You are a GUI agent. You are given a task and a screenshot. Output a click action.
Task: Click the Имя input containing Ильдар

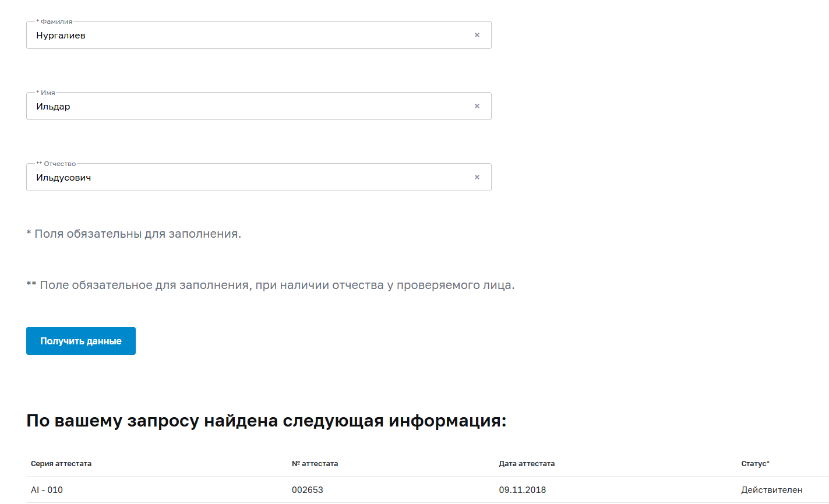pyautogui.click(x=259, y=106)
